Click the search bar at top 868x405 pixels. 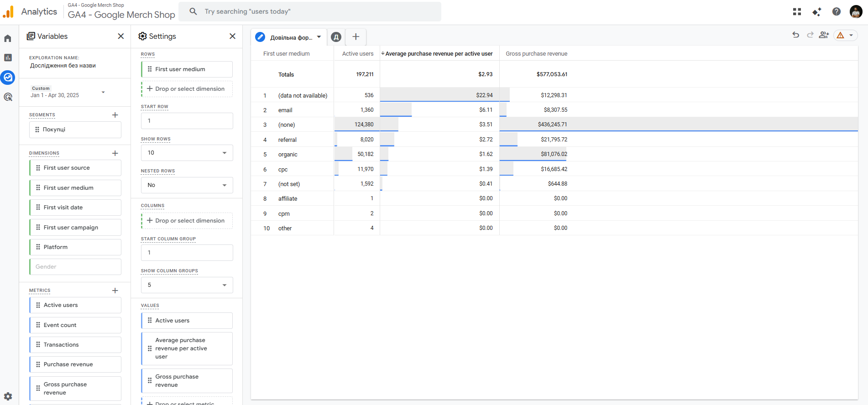[x=310, y=11]
